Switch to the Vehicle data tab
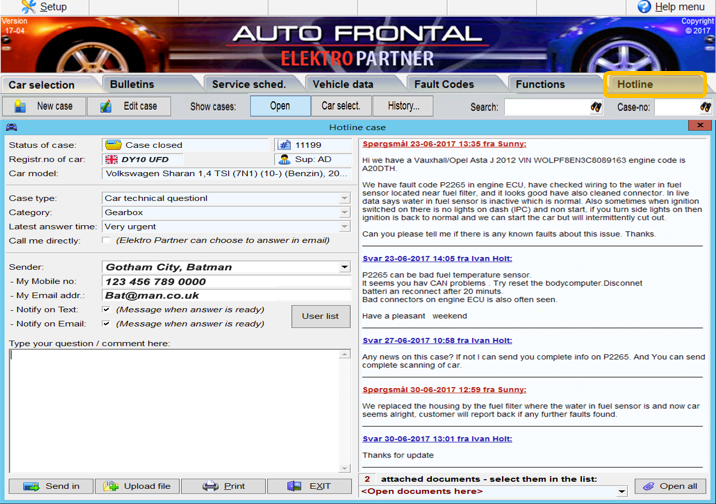Screen dimensions: 716x504 pos(342,84)
